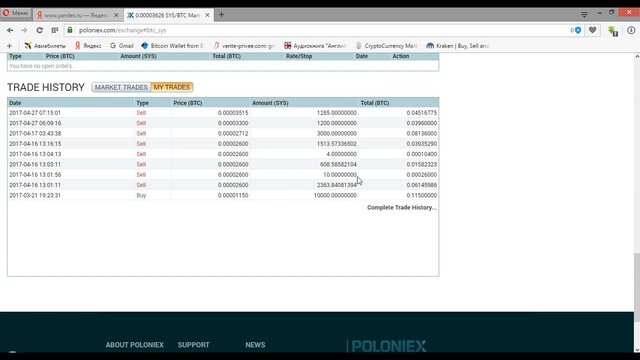The height and width of the screenshot is (360, 640).
Task: Click the amount 10000.00000000
Action: (x=335, y=195)
